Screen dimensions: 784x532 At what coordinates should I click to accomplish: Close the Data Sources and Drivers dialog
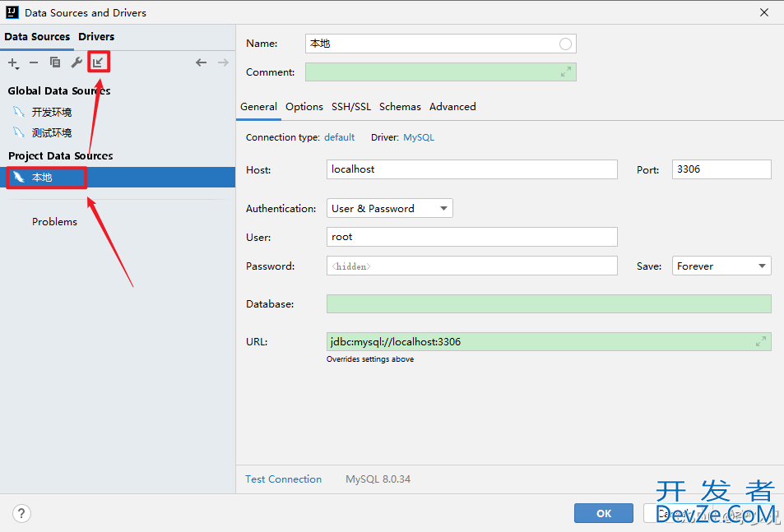coord(764,12)
